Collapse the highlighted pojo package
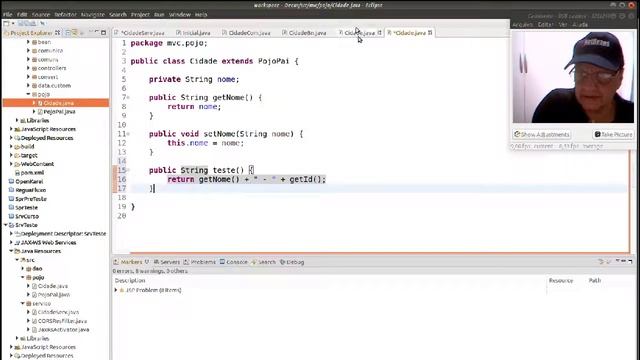640x360 pixels. [x=28, y=94]
